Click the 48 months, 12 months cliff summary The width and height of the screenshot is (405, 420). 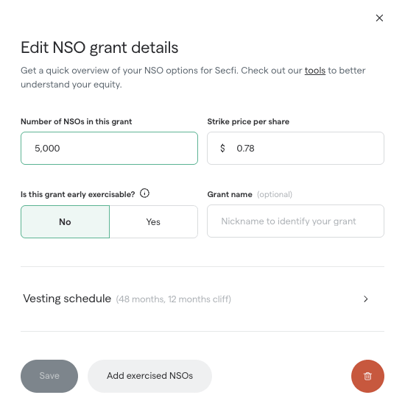point(173,299)
